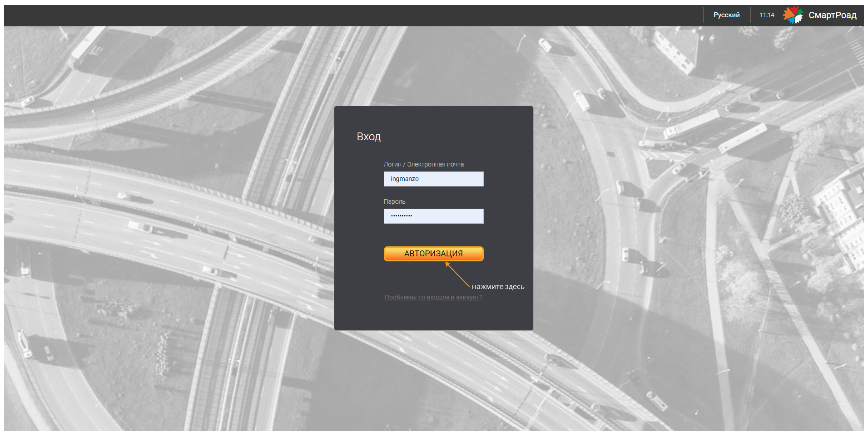Click the Вход heading text
Screen dimensions: 868x436
pyautogui.click(x=368, y=137)
